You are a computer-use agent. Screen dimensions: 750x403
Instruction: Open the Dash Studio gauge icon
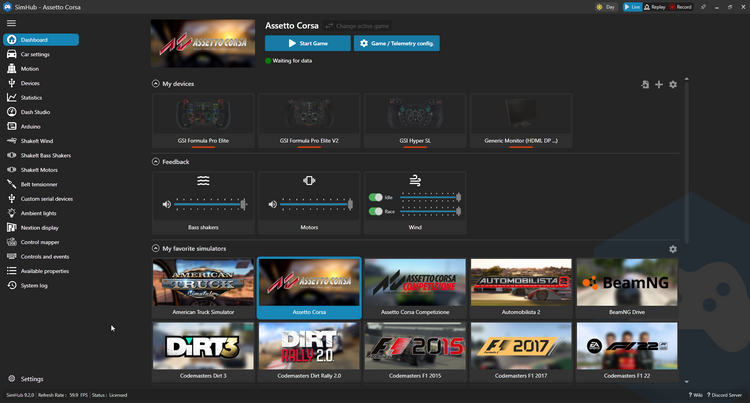(x=11, y=112)
